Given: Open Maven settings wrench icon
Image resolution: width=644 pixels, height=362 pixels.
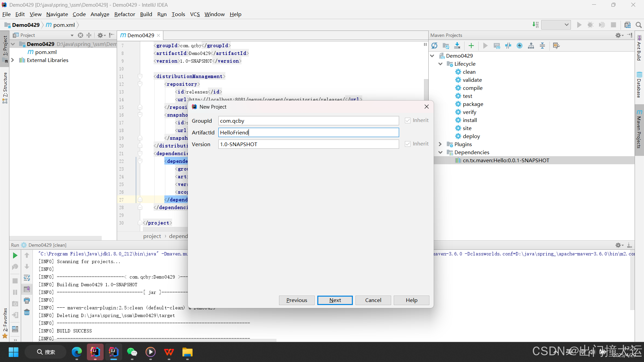Looking at the screenshot, I should click(556, 46).
